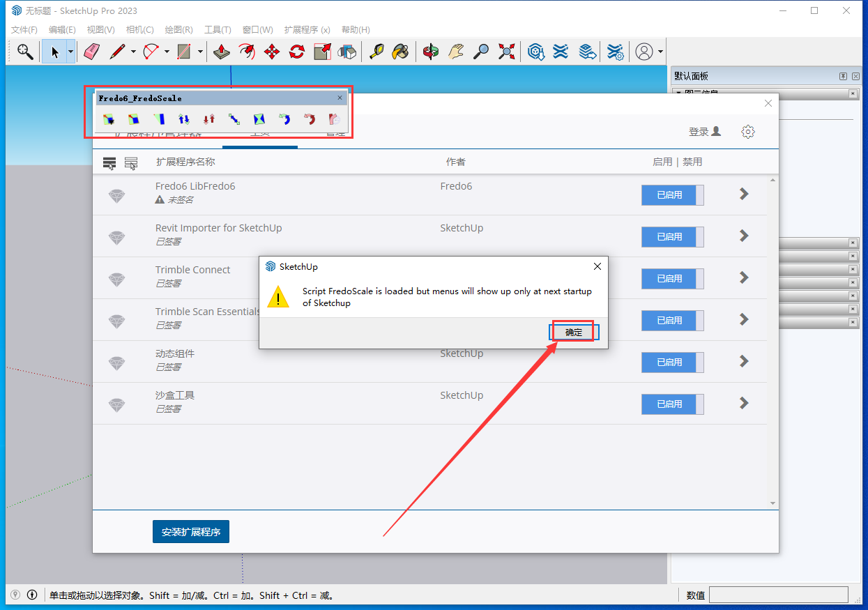Viewport: 868px width, 610px height.
Task: Choose the Zoom tool
Action: point(481,52)
